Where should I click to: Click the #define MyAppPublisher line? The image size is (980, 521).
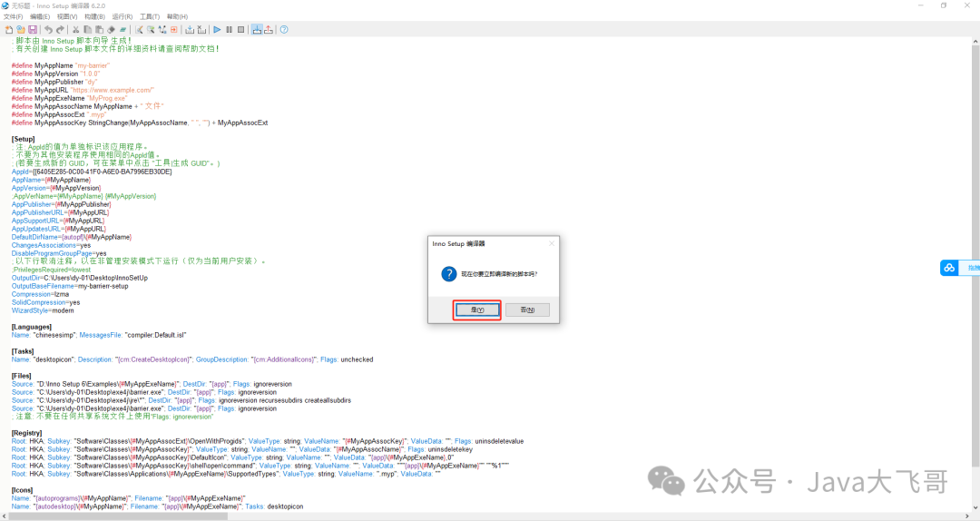pyautogui.click(x=54, y=82)
